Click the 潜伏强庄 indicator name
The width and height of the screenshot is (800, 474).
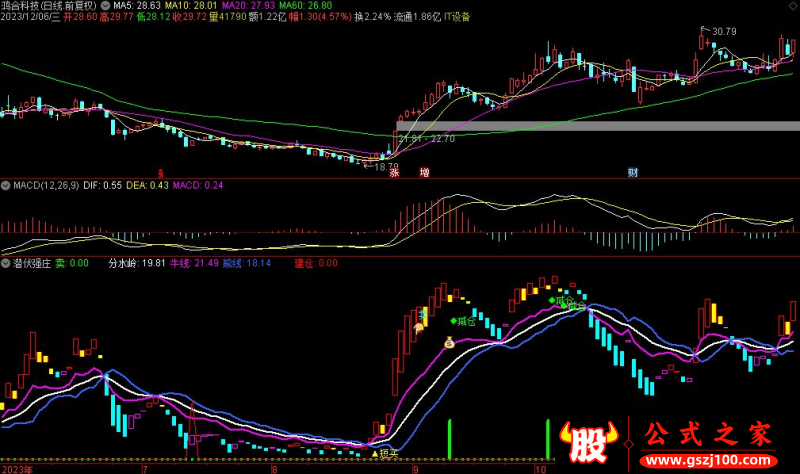point(32,264)
